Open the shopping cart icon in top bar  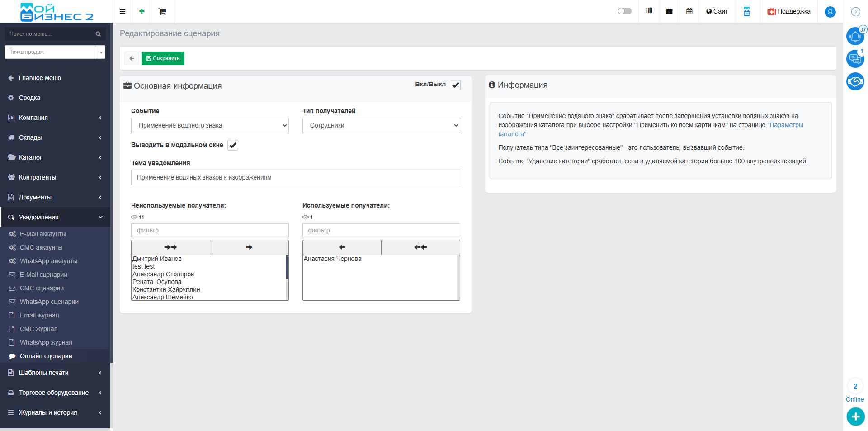coord(162,11)
